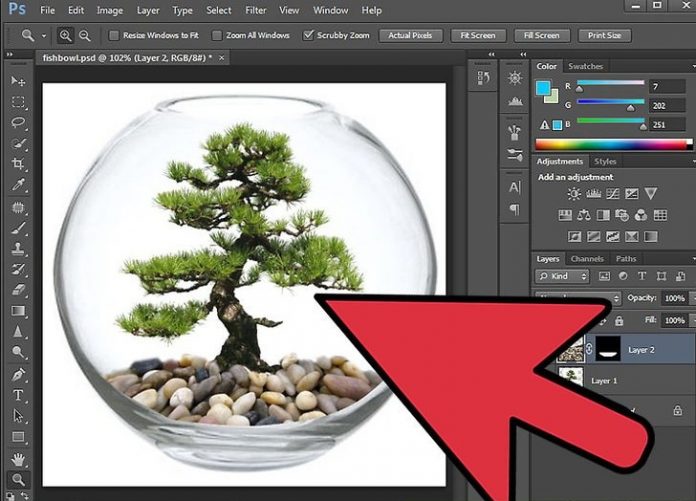
Task: Check the Zoom All Windows option
Action: point(217,35)
